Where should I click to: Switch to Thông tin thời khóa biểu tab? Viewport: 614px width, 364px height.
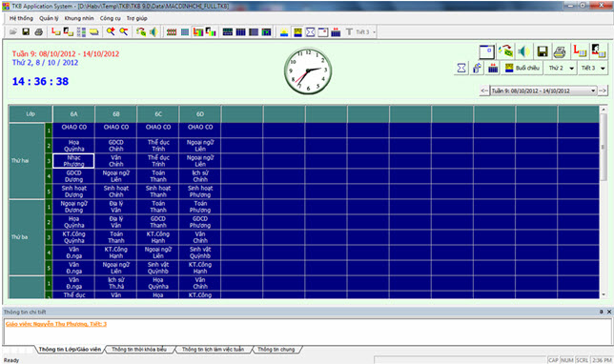click(139, 349)
